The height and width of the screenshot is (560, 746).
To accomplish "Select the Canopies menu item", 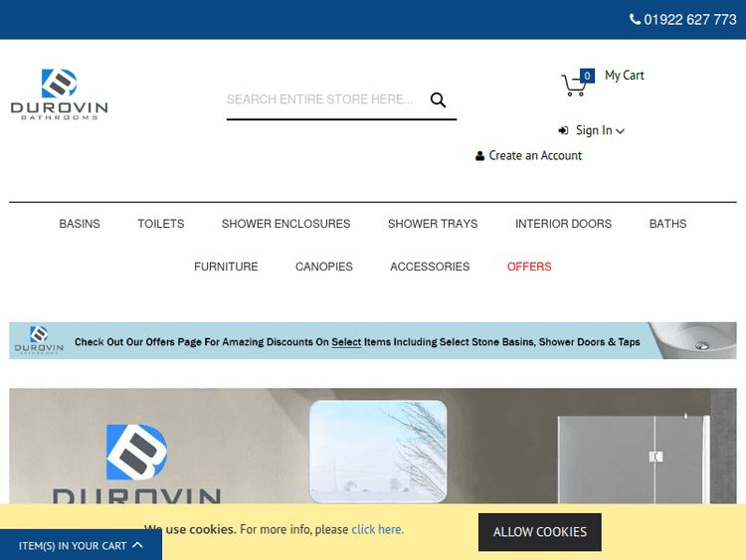I will (324, 267).
